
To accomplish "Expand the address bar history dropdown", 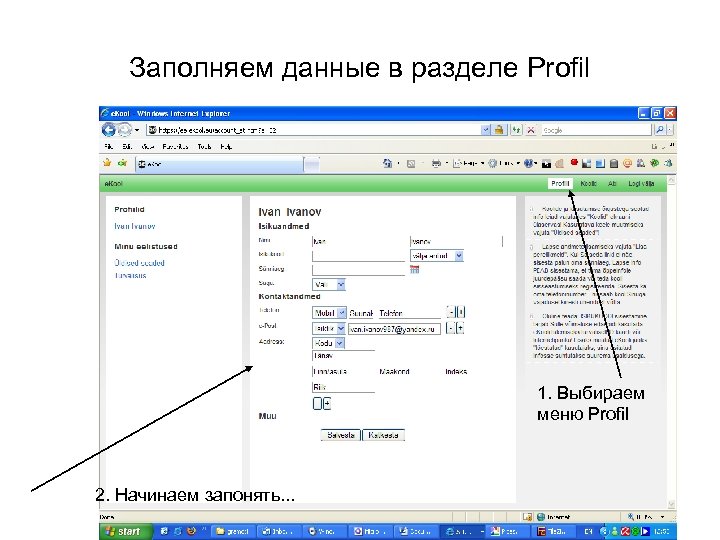I will click(x=485, y=130).
